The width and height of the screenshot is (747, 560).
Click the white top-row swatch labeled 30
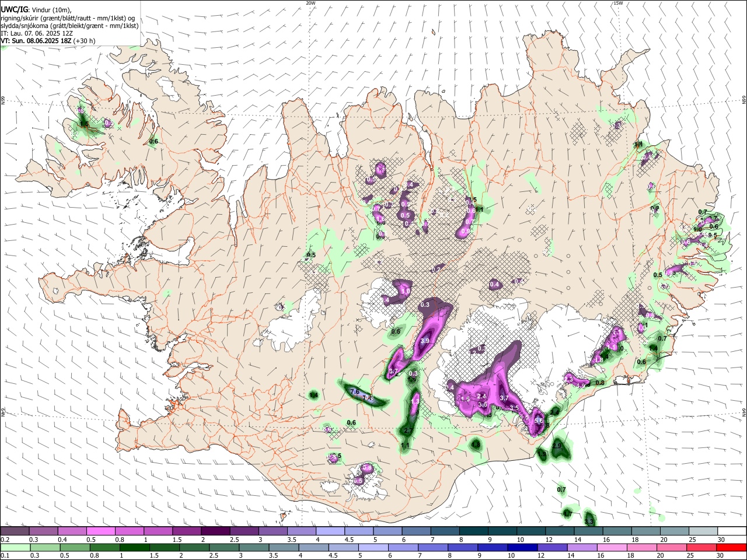731,531
